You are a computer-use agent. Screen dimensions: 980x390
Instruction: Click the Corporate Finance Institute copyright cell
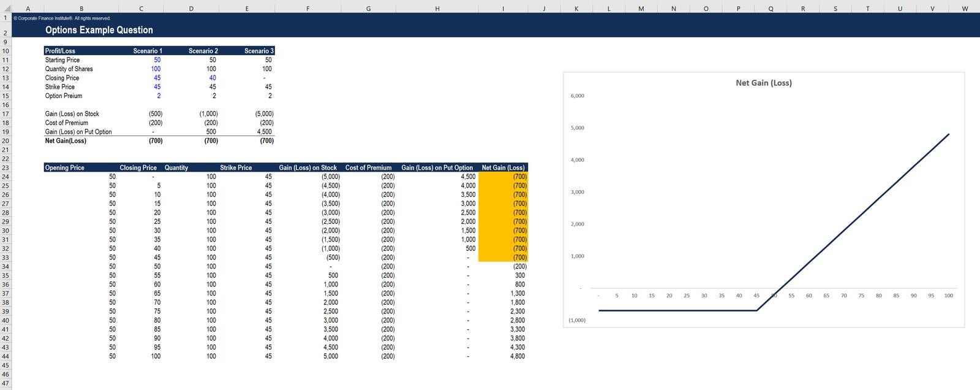tap(62, 18)
